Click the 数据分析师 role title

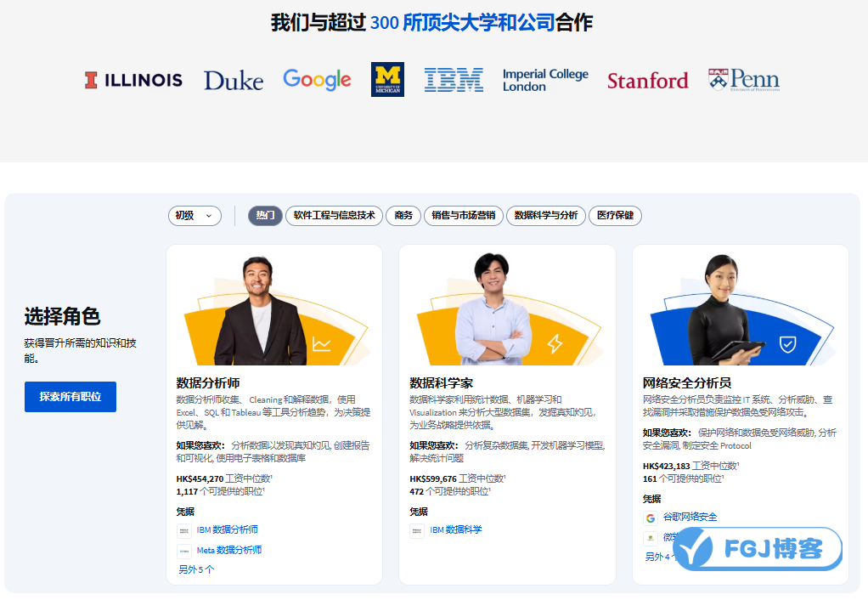[208, 382]
